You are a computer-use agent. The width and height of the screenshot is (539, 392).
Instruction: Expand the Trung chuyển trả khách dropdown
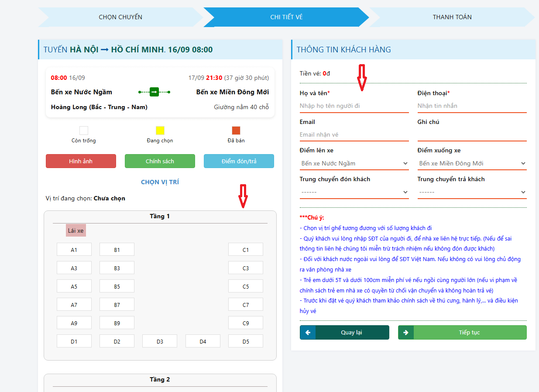point(472,193)
